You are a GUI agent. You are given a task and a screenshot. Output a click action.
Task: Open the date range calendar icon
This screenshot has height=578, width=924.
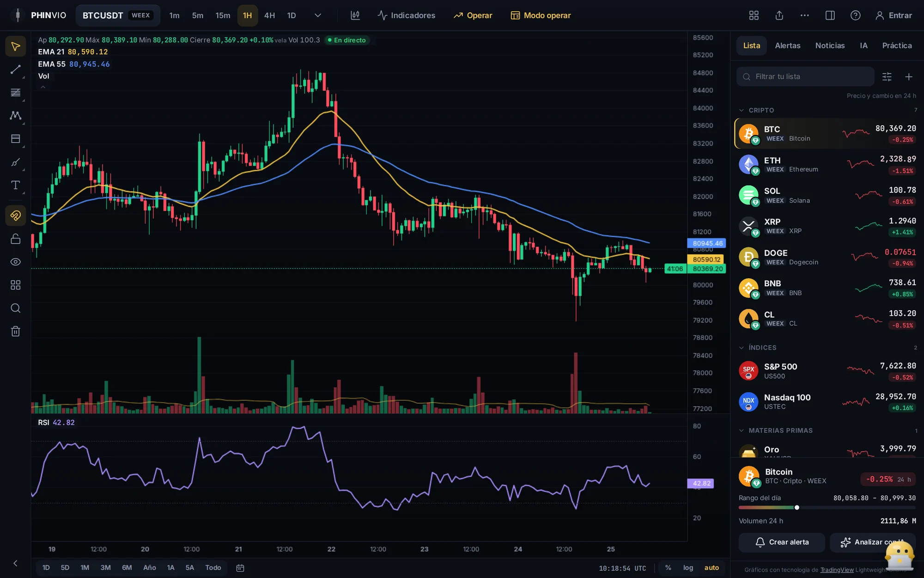pyautogui.click(x=240, y=568)
